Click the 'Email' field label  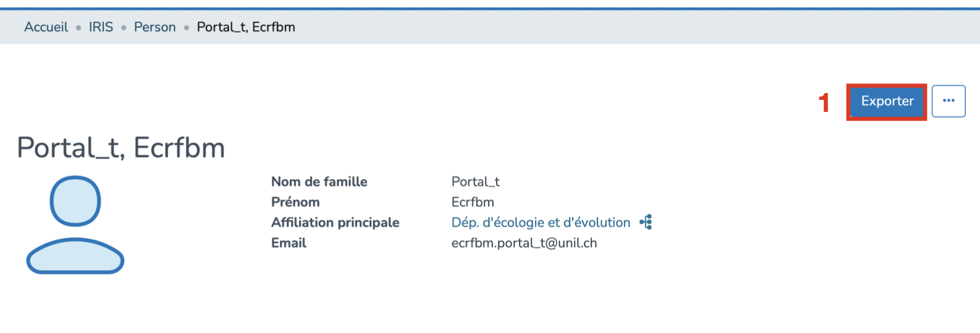tap(289, 243)
